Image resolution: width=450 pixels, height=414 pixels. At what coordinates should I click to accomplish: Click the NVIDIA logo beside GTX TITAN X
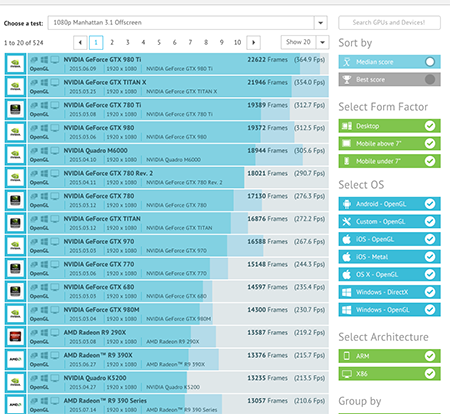coord(15,86)
